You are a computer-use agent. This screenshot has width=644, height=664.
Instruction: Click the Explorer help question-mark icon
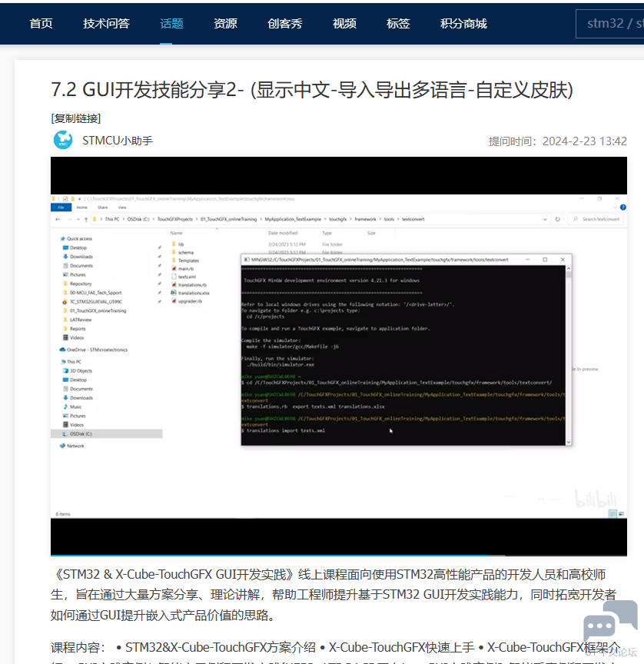tap(622, 207)
